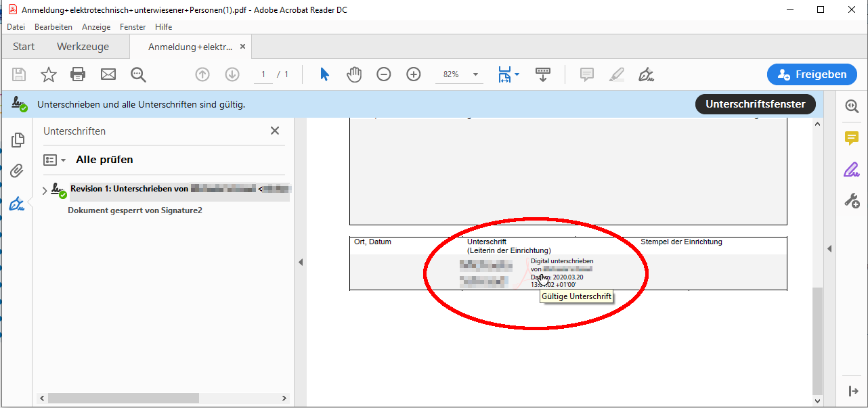This screenshot has width=868, height=408.
Task: Select the Hand pan tool
Action: [354, 74]
